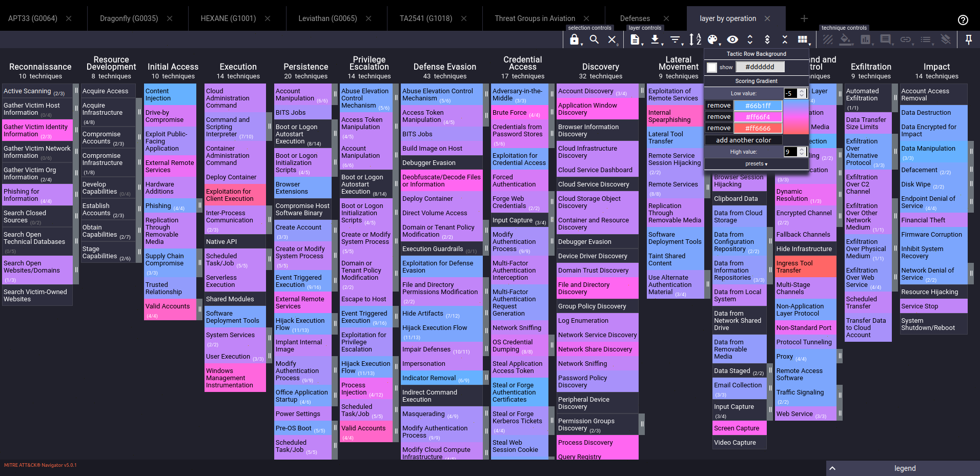This screenshot has height=476, width=980.
Task: Remove the #ff6666 gradient color
Action: pyautogui.click(x=719, y=128)
